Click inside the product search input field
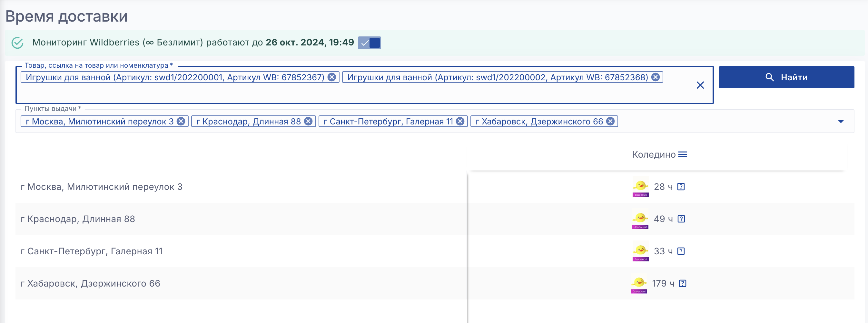The height and width of the screenshot is (323, 868). pyautogui.click(x=337, y=93)
